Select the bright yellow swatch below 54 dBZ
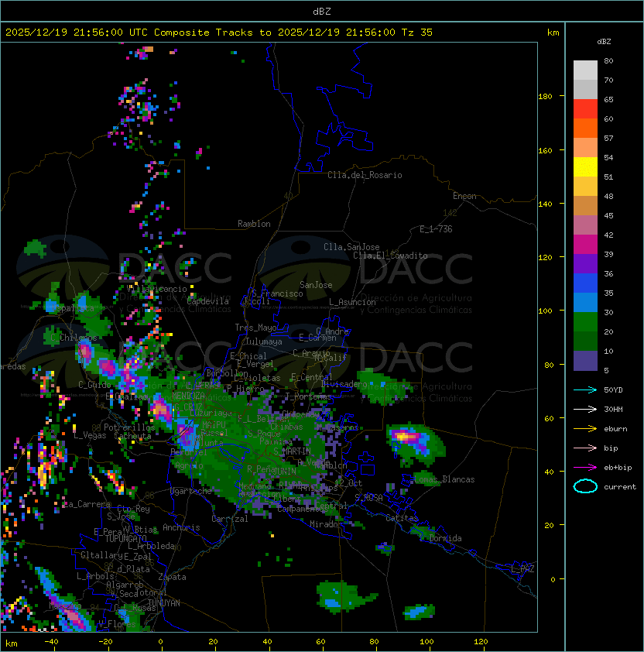Screen dimensions: 644x652 [585, 167]
